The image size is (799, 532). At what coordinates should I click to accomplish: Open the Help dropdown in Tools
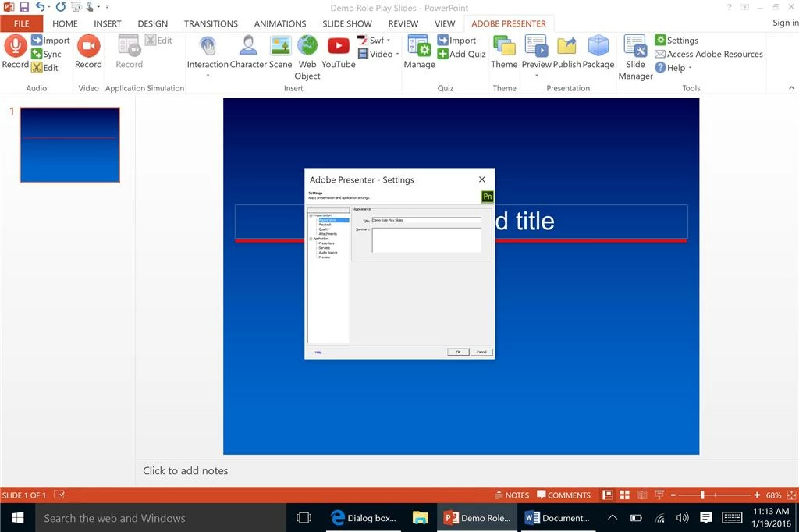pos(690,67)
